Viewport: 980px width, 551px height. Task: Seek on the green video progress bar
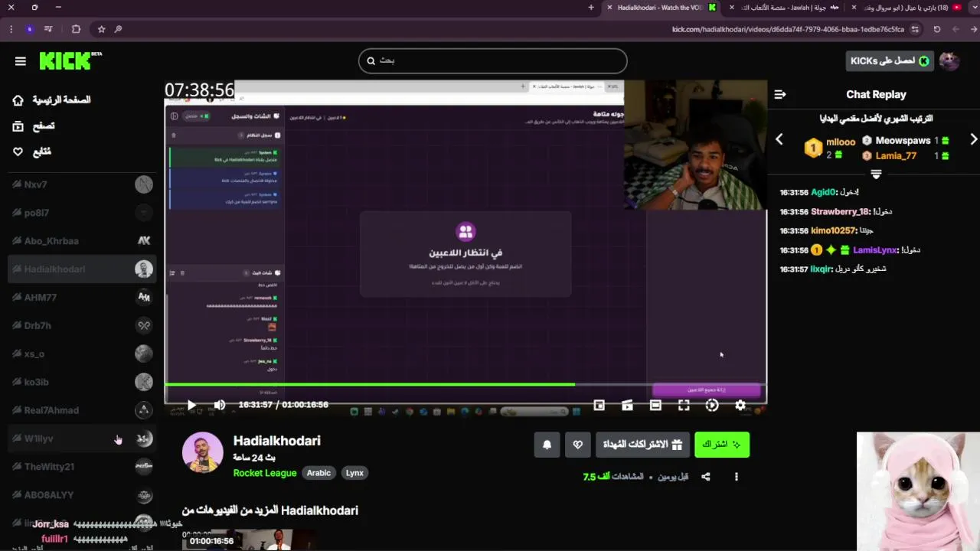click(x=465, y=384)
